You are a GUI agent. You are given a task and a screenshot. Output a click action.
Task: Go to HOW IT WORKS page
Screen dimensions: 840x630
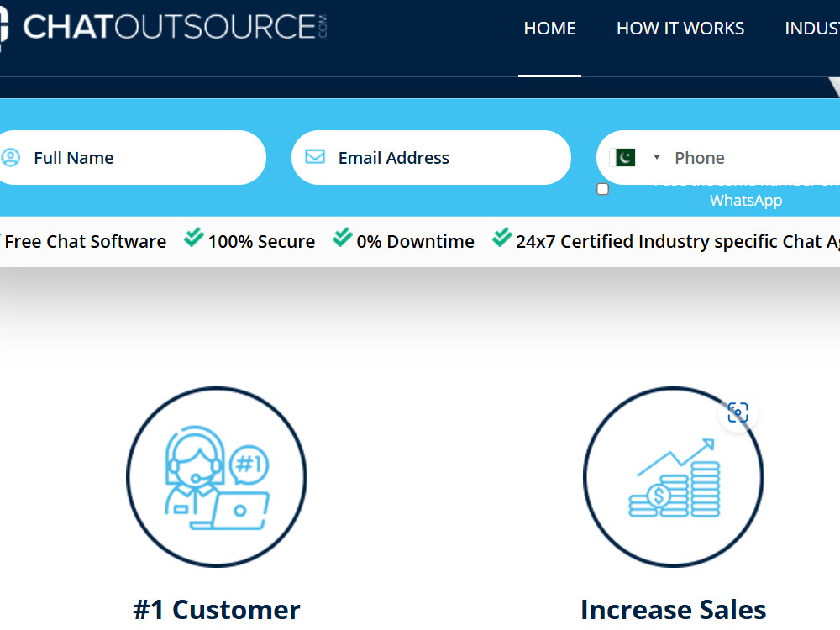680,29
